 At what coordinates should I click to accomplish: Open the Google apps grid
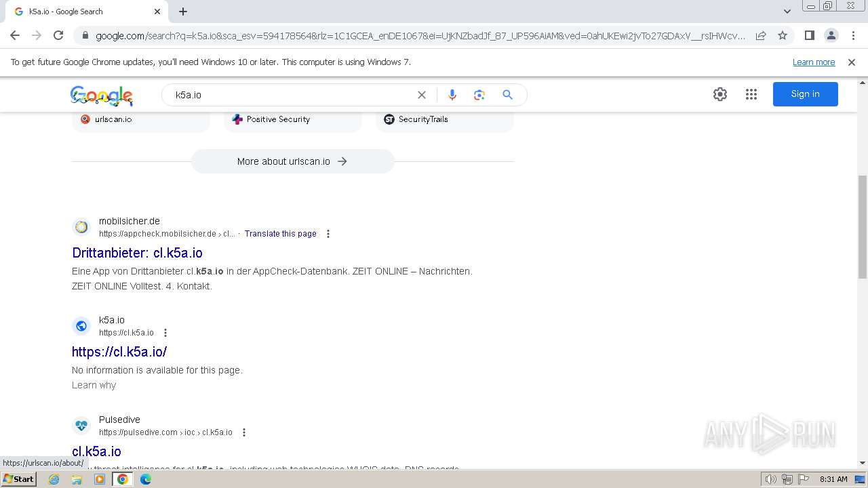click(x=751, y=94)
